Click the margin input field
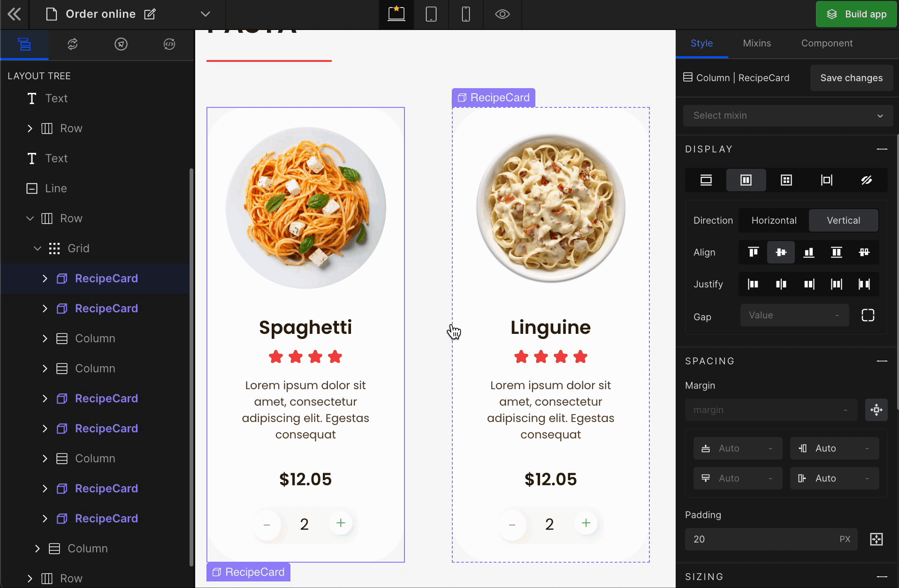899x588 pixels. point(771,410)
